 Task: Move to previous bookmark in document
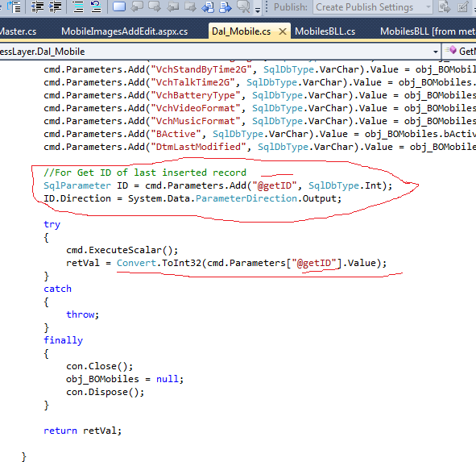pos(208,6)
